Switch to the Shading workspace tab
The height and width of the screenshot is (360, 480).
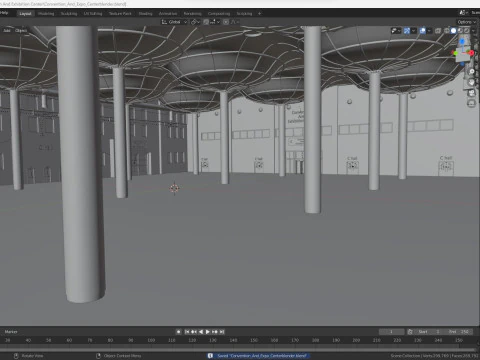point(145,14)
